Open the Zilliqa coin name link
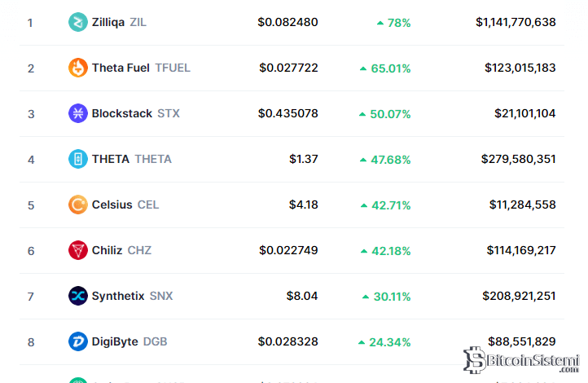The height and width of the screenshot is (383, 588). (108, 23)
